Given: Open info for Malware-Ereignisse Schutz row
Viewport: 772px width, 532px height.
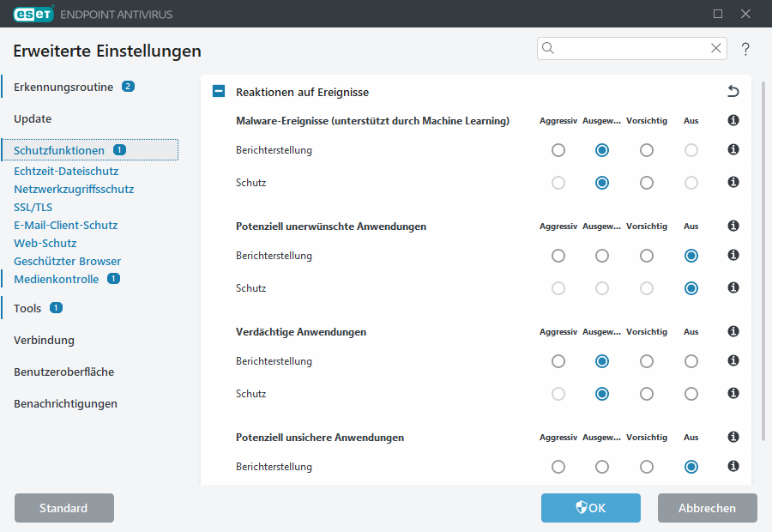Looking at the screenshot, I should click(x=733, y=182).
